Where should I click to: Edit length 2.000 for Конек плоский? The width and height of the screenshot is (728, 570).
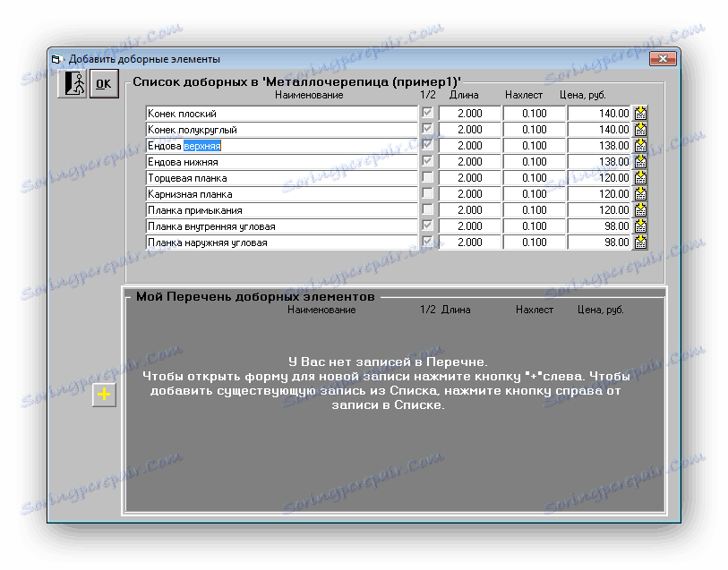tap(470, 114)
